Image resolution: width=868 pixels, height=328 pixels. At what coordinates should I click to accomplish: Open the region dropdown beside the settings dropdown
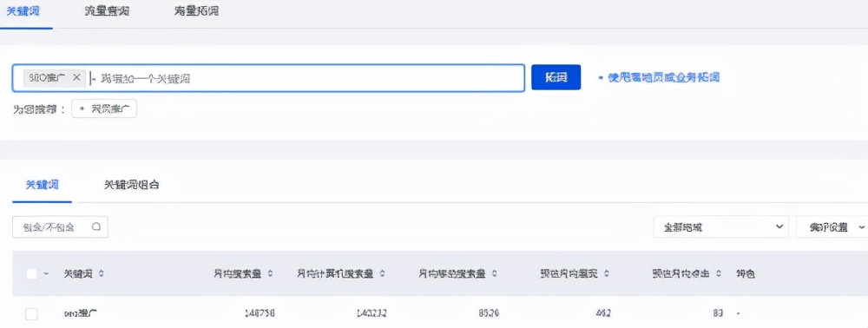[720, 226]
